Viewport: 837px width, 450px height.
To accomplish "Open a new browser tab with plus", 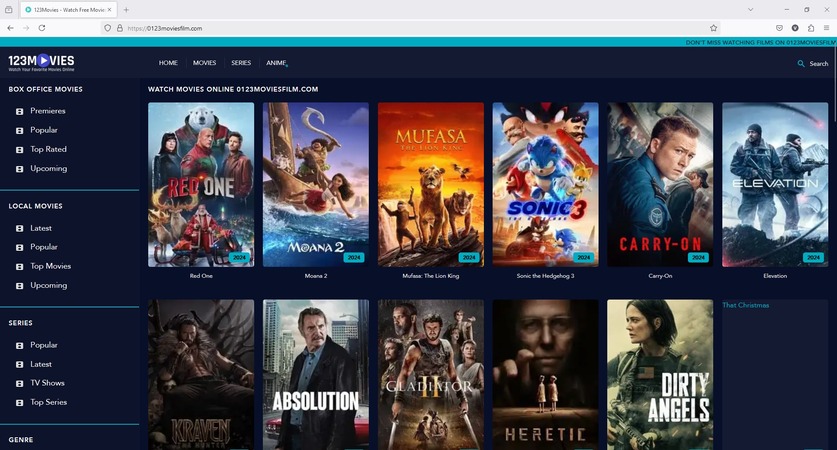I will click(x=127, y=10).
